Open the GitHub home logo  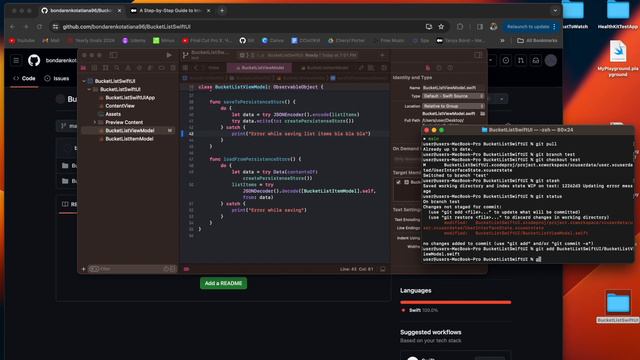(34, 60)
